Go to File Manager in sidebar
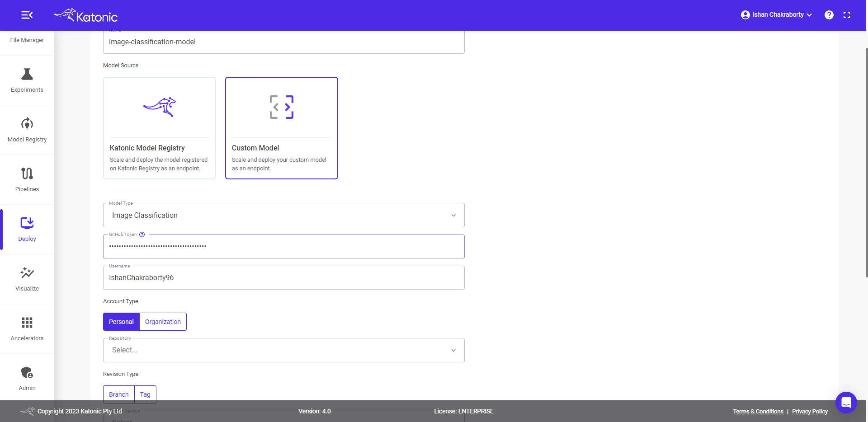The width and height of the screenshot is (868, 422). [27, 40]
